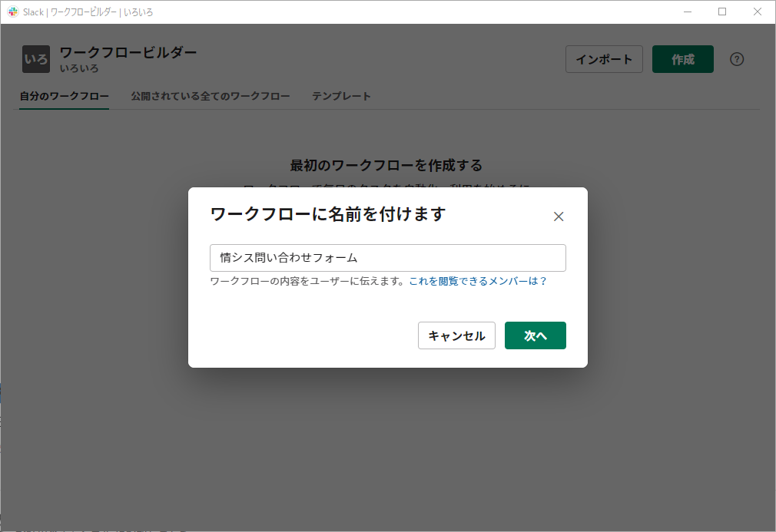The image size is (776, 532).
Task: Switch to the テンプレート tab
Action: 341,96
